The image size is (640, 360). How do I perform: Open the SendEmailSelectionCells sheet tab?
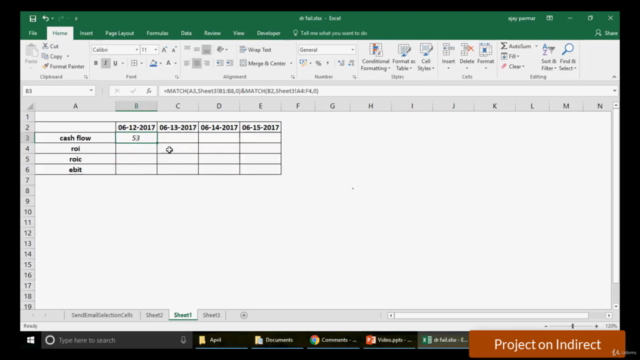[102, 315]
